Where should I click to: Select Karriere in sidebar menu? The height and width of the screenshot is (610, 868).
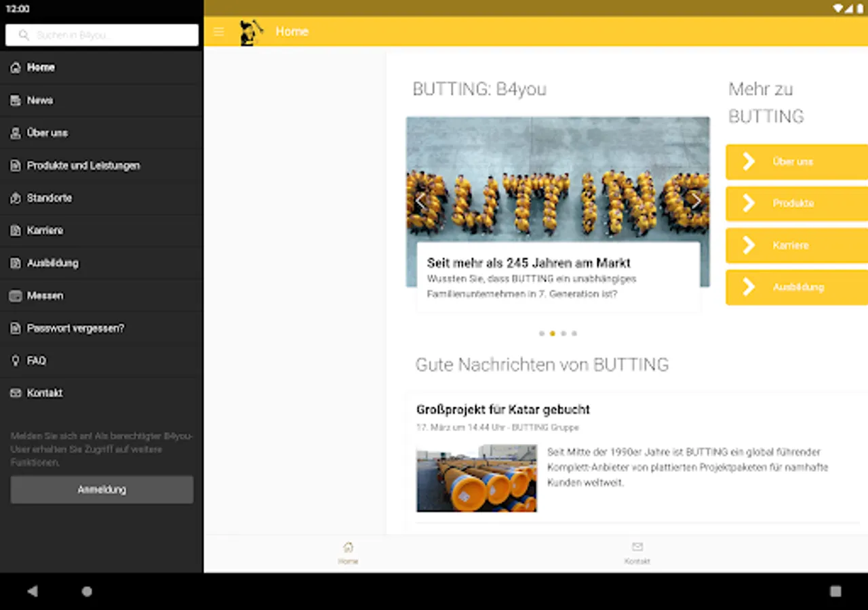point(102,230)
